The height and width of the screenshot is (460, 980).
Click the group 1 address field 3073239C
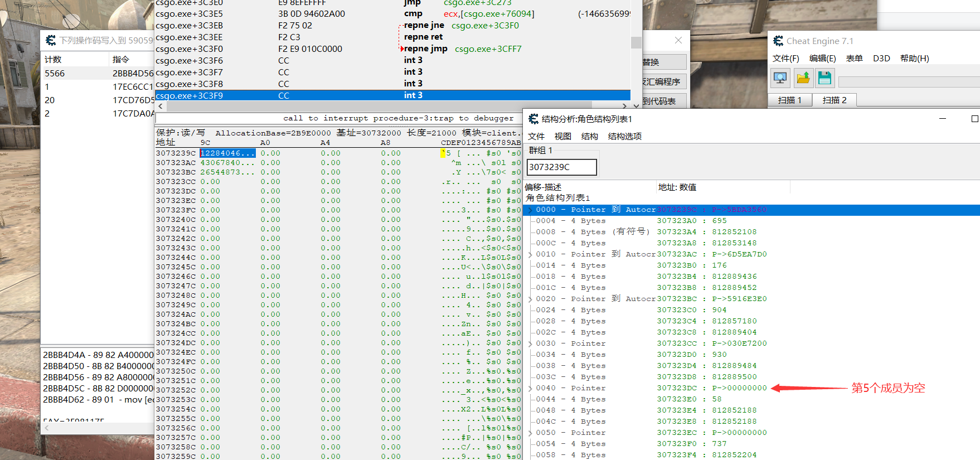tap(561, 167)
